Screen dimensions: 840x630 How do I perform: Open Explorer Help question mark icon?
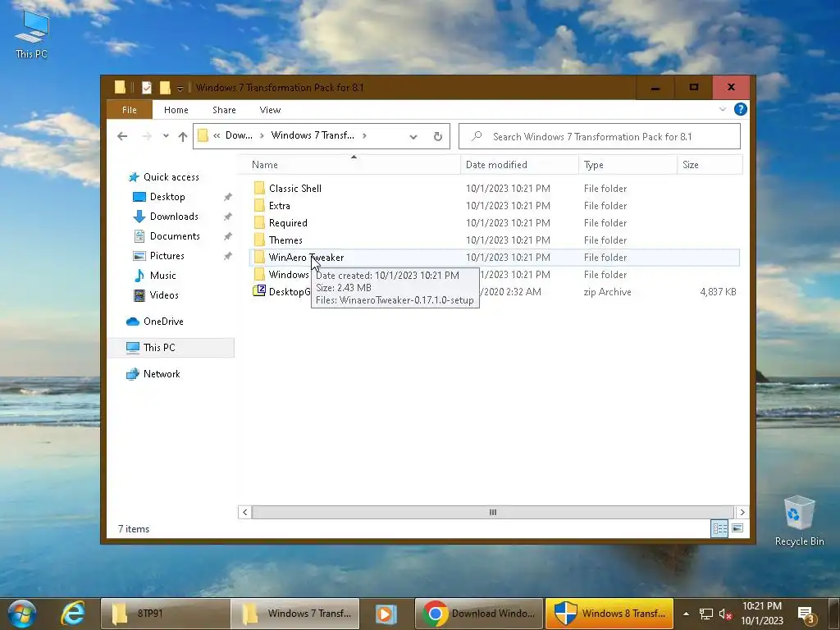pos(741,109)
